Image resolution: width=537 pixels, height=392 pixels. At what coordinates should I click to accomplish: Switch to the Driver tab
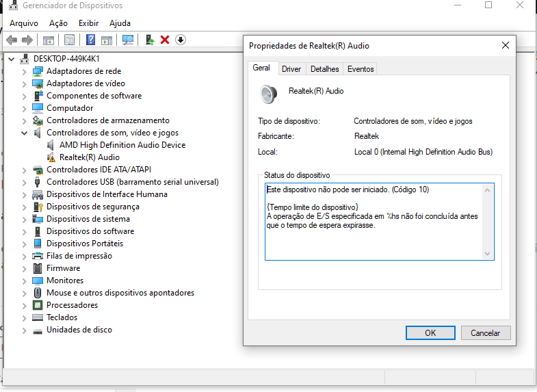[x=291, y=69]
